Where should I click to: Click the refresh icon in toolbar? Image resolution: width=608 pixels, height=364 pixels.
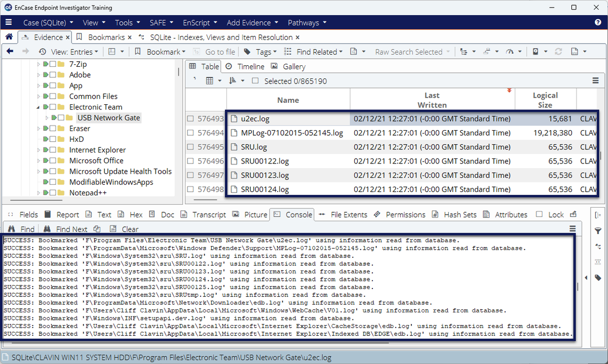559,52
